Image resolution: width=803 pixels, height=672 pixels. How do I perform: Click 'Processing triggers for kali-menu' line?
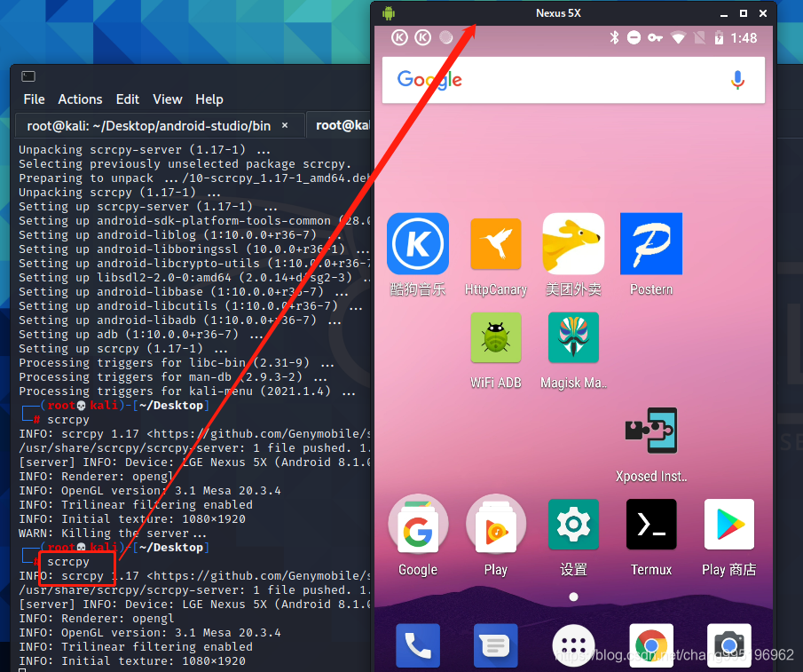tap(187, 391)
